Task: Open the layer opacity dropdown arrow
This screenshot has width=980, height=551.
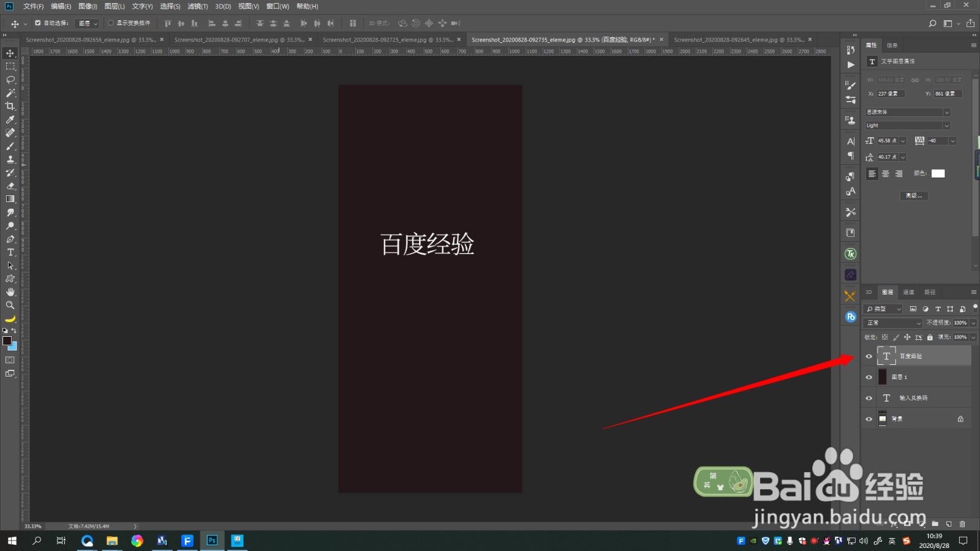Action: click(973, 323)
